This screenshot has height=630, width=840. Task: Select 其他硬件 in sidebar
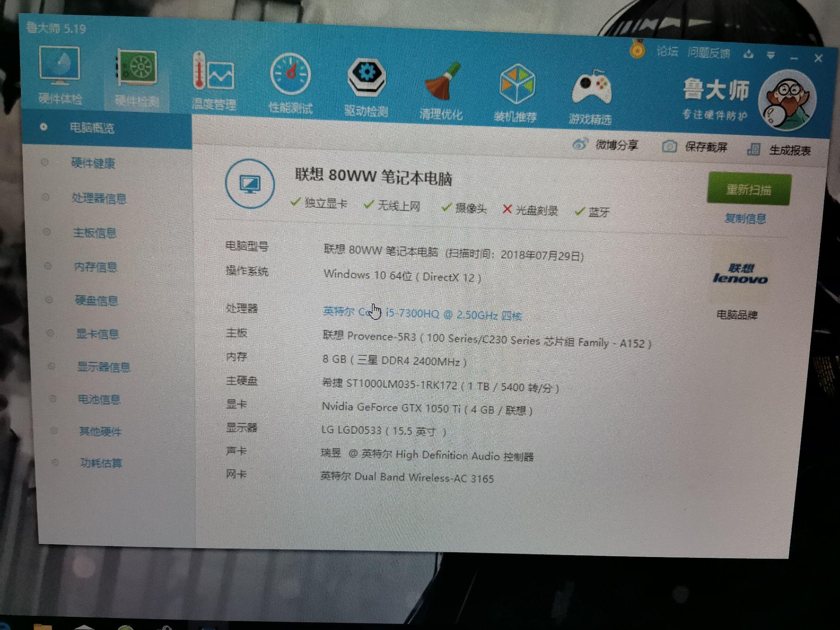point(100,431)
